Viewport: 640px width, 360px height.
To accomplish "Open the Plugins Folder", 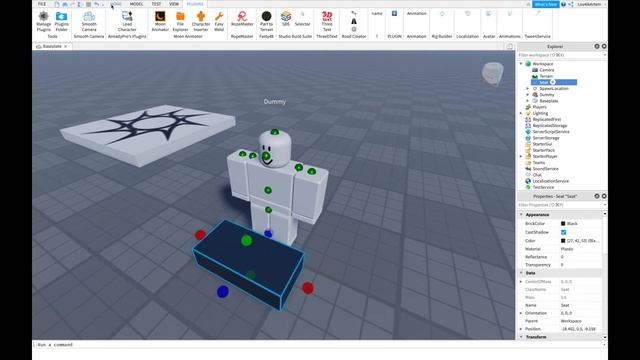I will [62, 21].
